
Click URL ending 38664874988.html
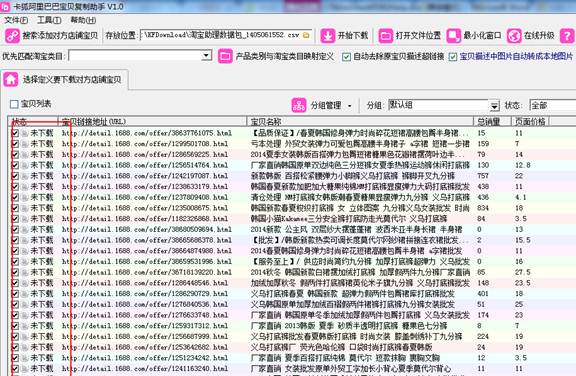147,251
